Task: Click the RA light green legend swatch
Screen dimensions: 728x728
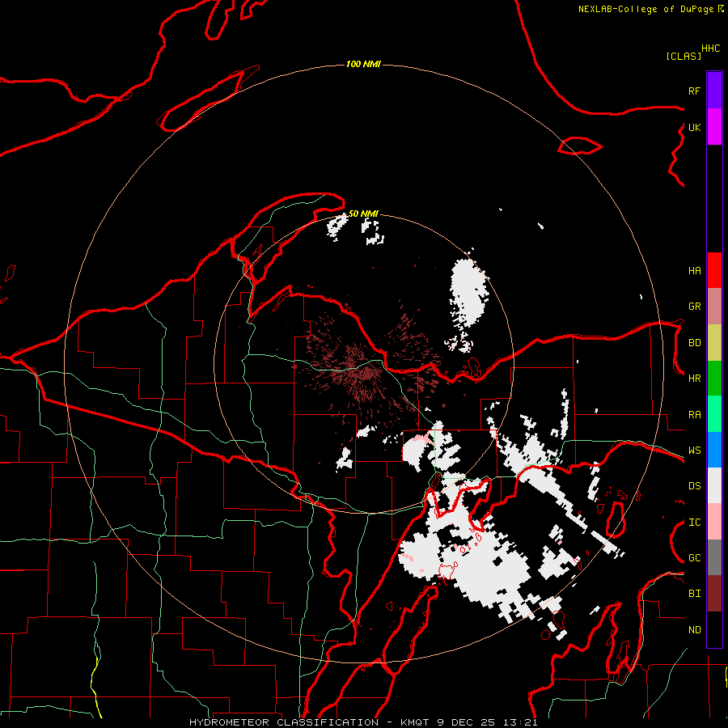Action: tap(714, 414)
